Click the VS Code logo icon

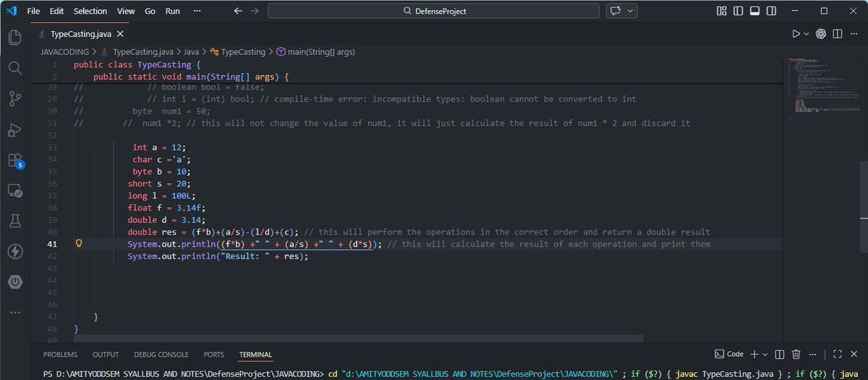(12, 11)
